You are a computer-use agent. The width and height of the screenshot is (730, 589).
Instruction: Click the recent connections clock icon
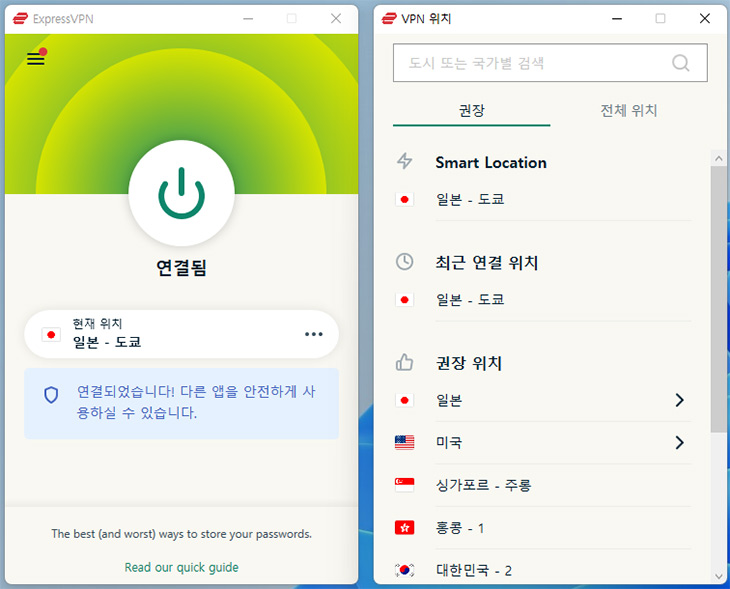coord(404,262)
